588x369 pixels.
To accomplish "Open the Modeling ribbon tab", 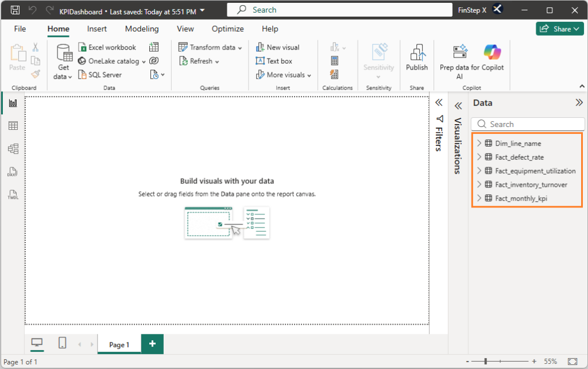I will (x=142, y=29).
